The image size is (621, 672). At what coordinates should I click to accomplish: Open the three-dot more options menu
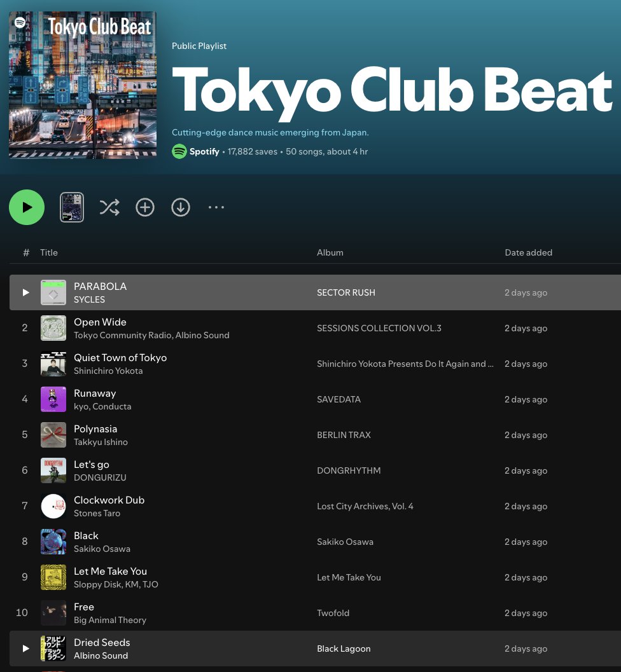(x=216, y=207)
